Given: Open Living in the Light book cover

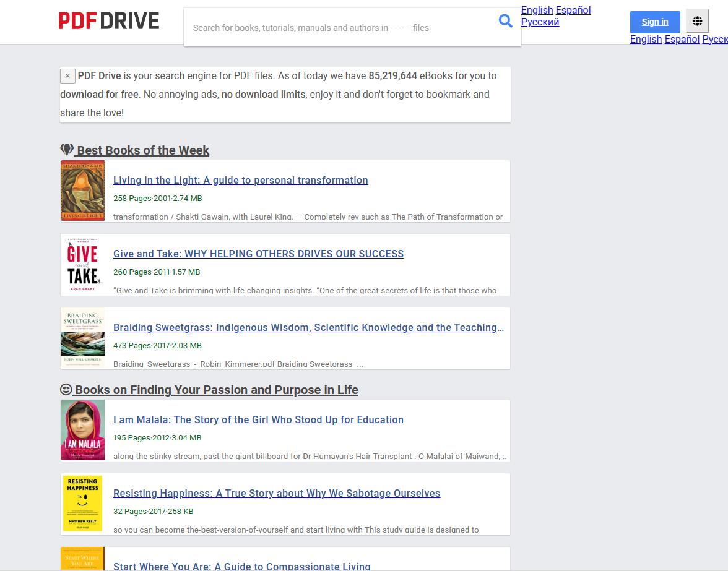Looking at the screenshot, I should (x=83, y=191).
